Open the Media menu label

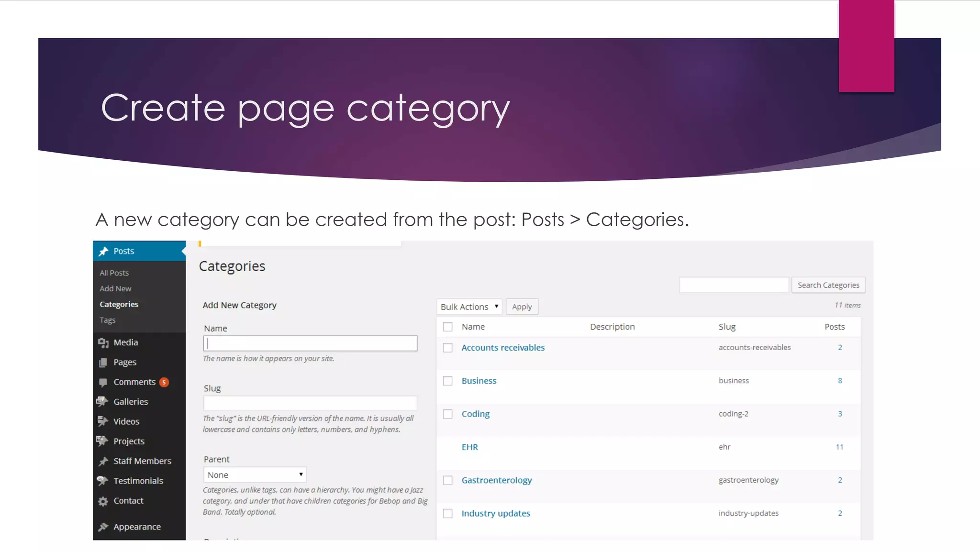(126, 342)
